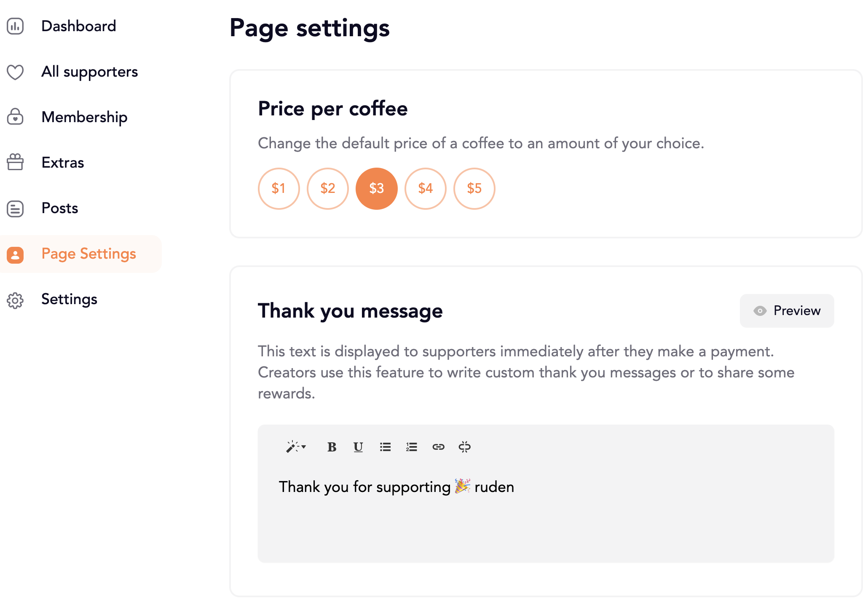Image resolution: width=868 pixels, height=604 pixels.
Task: Click the remove link icon
Action: click(464, 447)
